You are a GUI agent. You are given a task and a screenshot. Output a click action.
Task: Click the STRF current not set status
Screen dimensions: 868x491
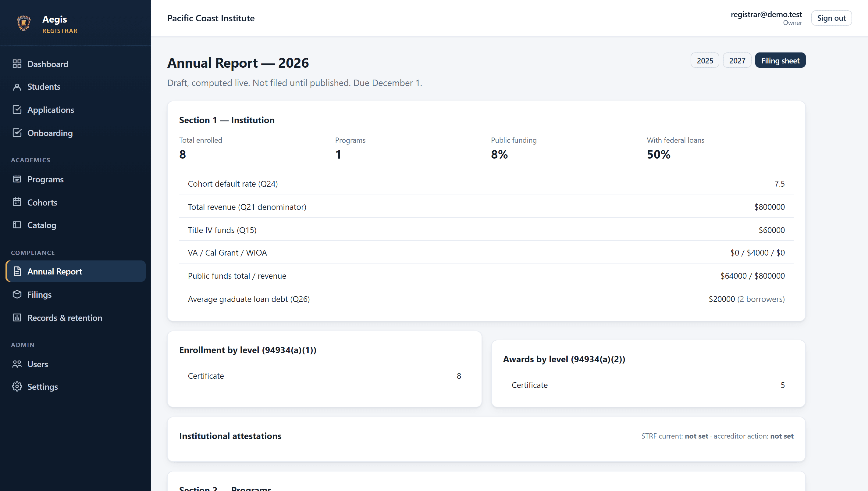pyautogui.click(x=674, y=436)
